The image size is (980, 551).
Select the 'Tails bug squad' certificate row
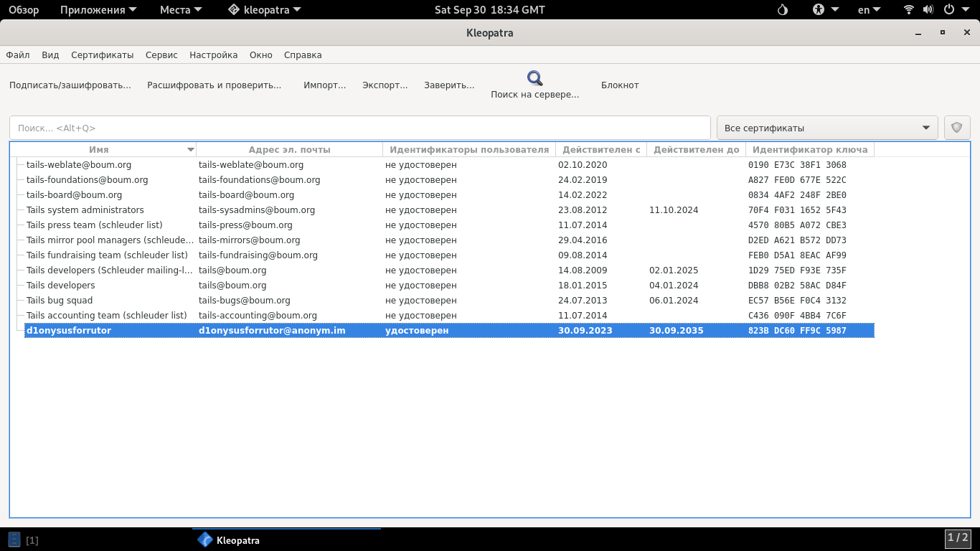coord(60,301)
